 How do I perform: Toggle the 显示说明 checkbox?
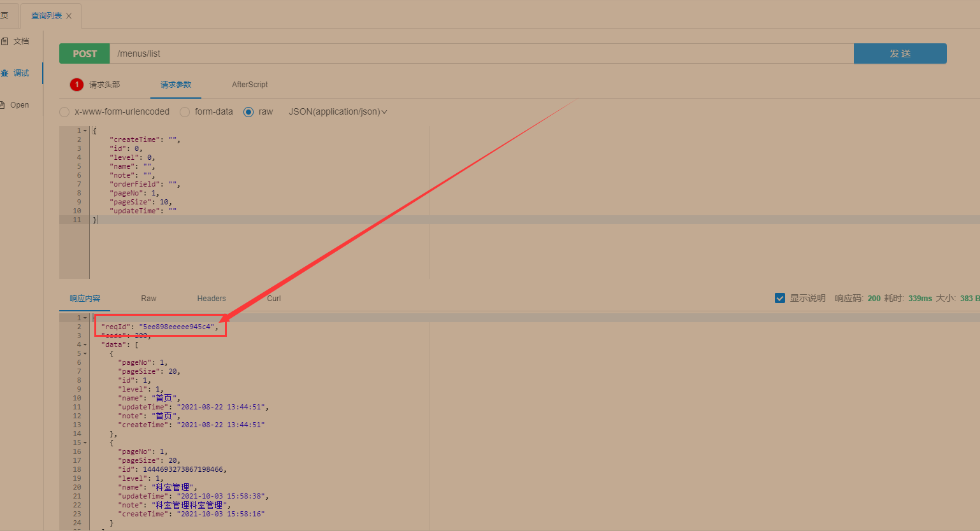(780, 298)
